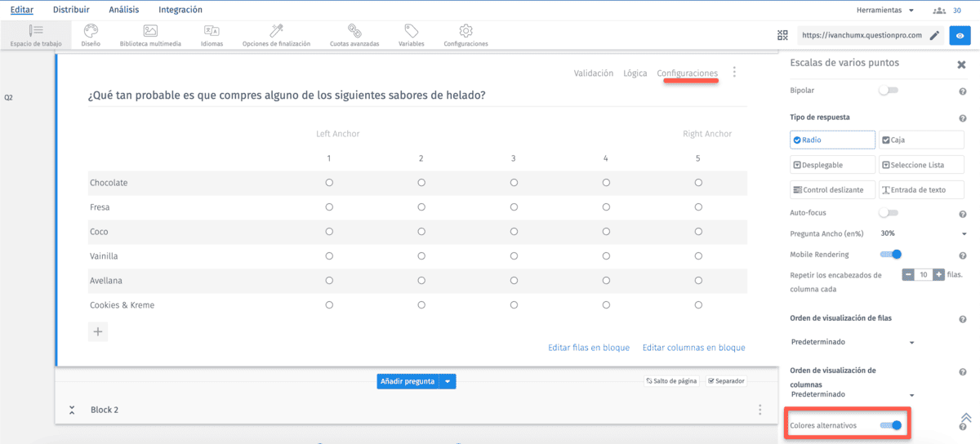980x444 pixels.
Task: Switch to the Análisis tab
Action: tap(124, 10)
